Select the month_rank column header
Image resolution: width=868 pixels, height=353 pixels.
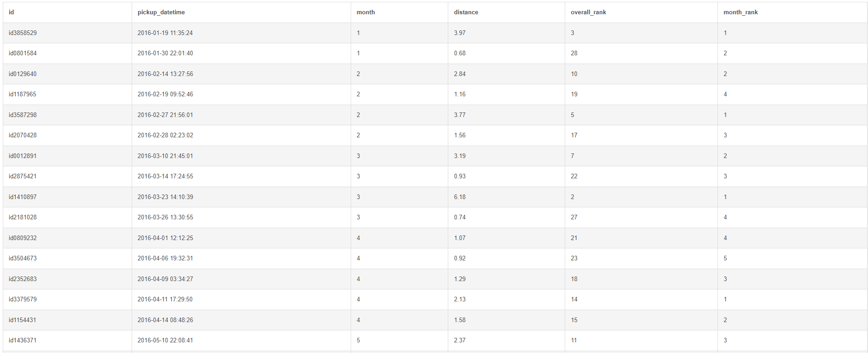(740, 12)
